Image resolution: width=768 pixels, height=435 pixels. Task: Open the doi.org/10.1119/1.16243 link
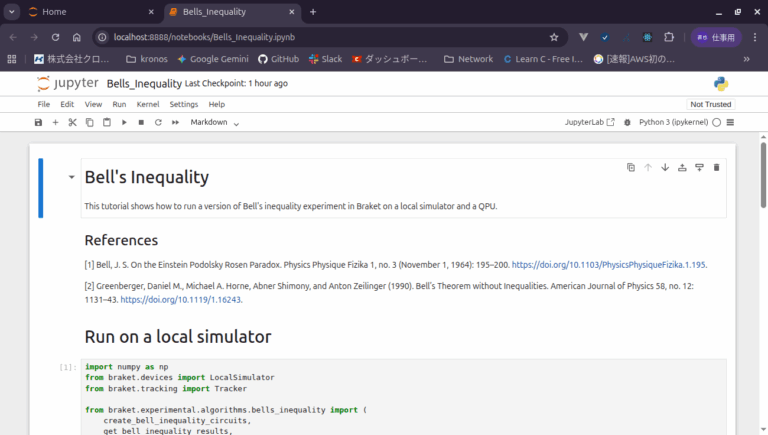[181, 300]
